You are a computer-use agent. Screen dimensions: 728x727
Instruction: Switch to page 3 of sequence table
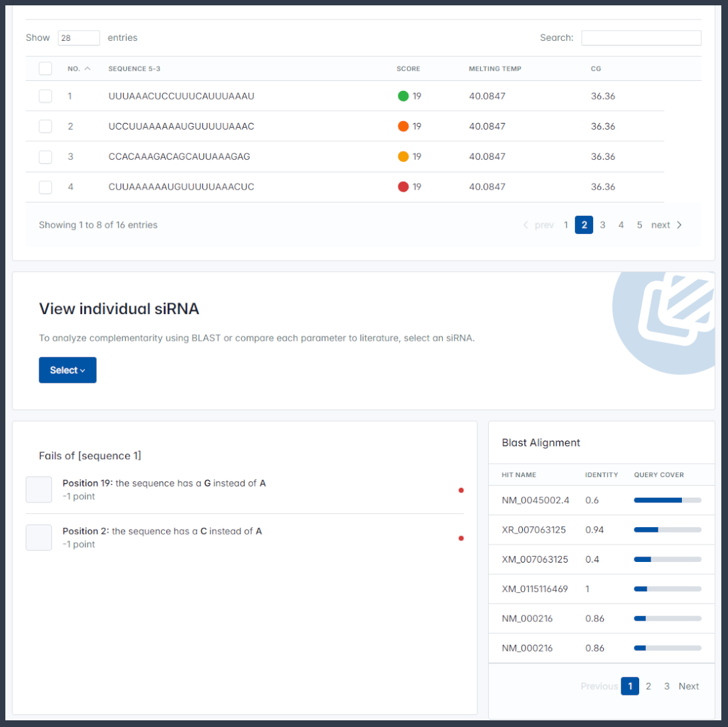click(x=602, y=225)
